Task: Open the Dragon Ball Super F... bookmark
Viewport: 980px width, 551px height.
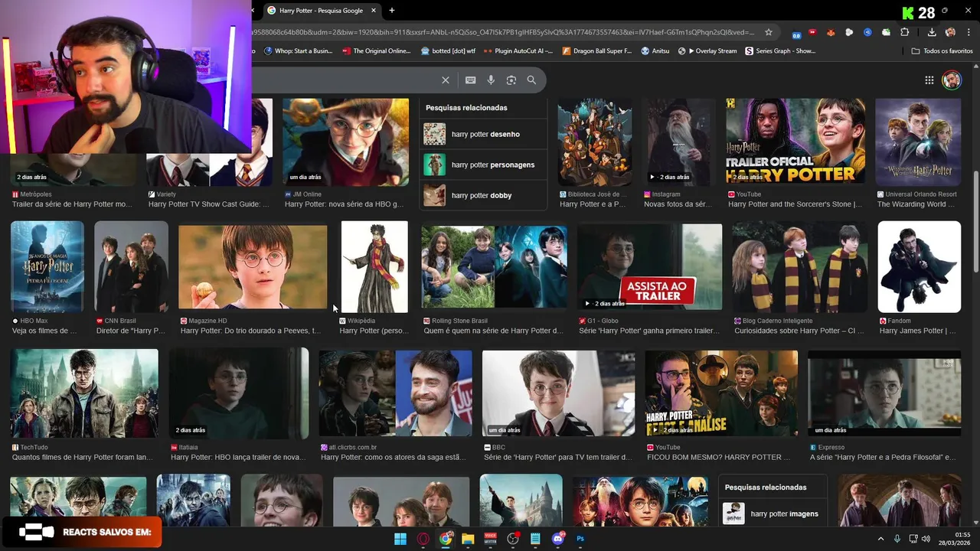Action: 597,51
